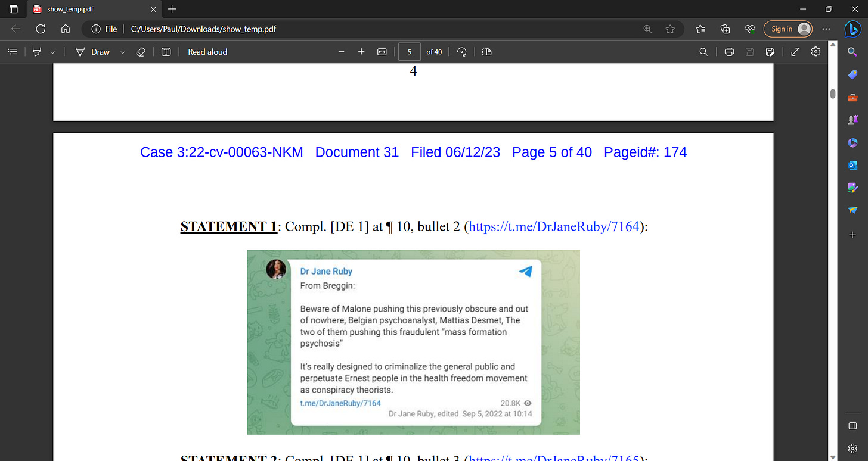
Task: Expand Highlight color options
Action: [52, 52]
